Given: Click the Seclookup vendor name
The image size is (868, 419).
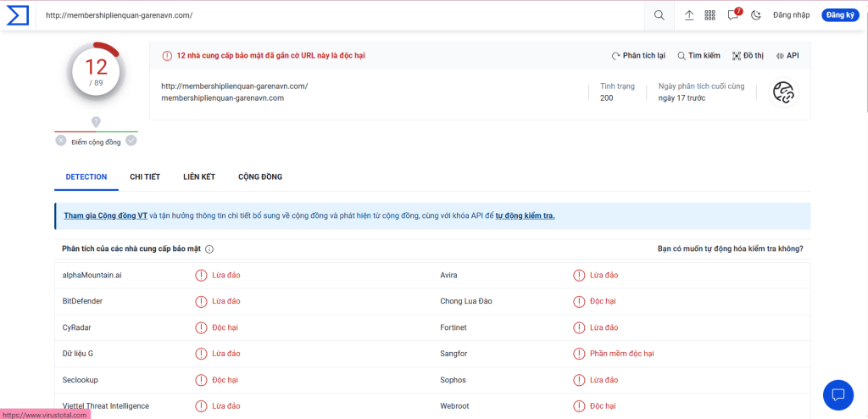Looking at the screenshot, I should 81,380.
